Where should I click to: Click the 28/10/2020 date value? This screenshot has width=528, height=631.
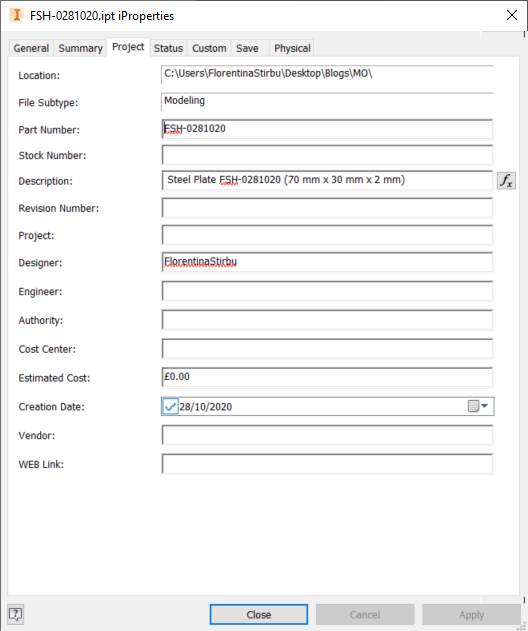pos(206,407)
